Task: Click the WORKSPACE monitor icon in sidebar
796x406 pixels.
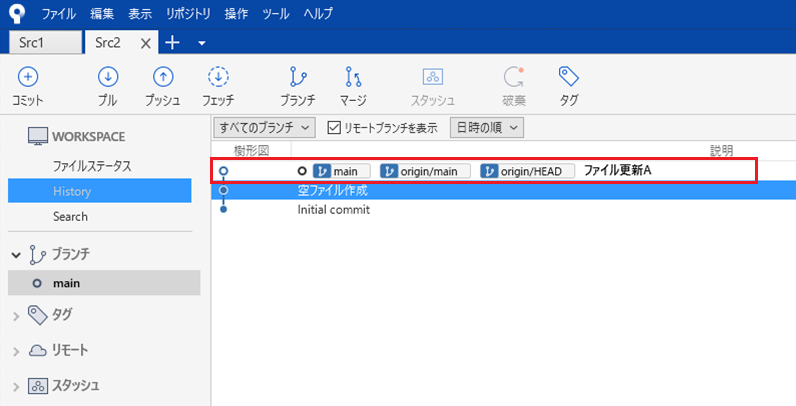Action: point(38,137)
